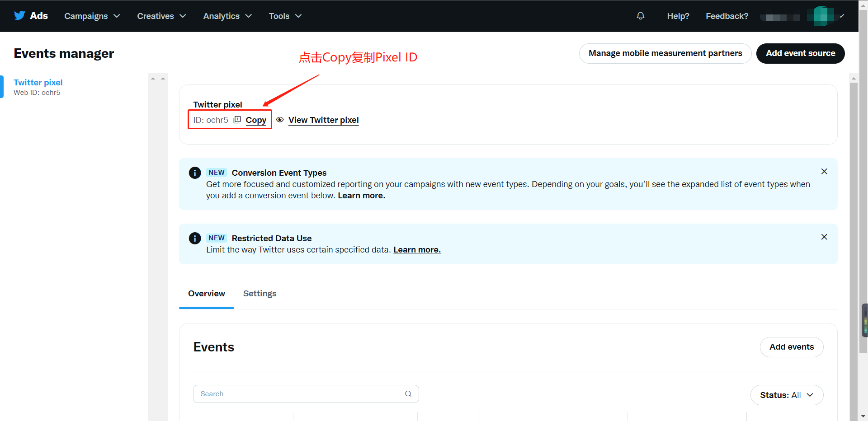This screenshot has width=868, height=421.
Task: Click the Web ID: ochr5 sidebar text
Action: point(37,93)
